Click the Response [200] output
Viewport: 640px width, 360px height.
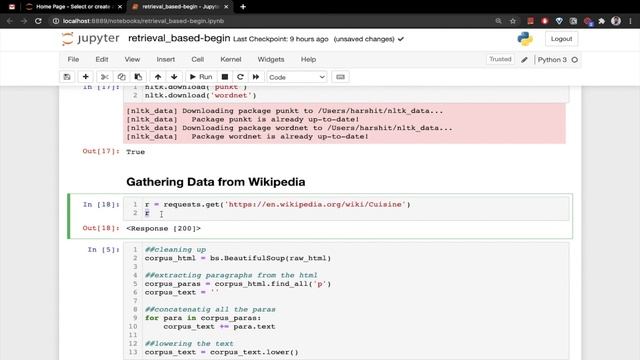coord(163,229)
